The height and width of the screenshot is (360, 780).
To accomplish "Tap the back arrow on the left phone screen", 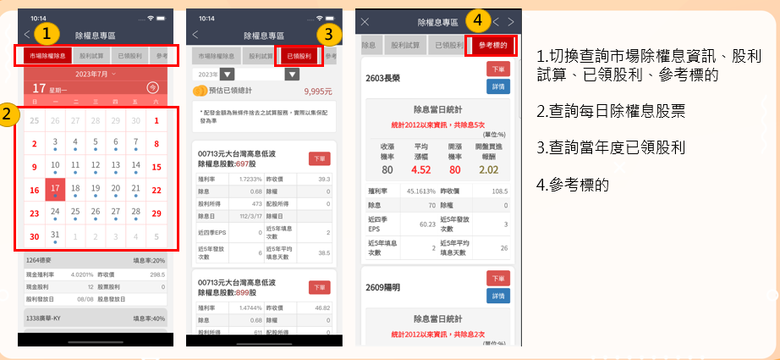I will [x=27, y=34].
